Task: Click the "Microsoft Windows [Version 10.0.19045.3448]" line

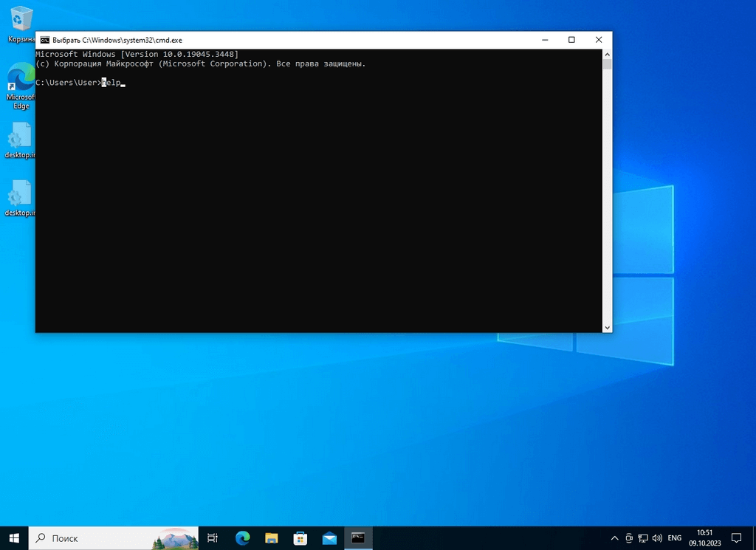Action: [x=137, y=54]
